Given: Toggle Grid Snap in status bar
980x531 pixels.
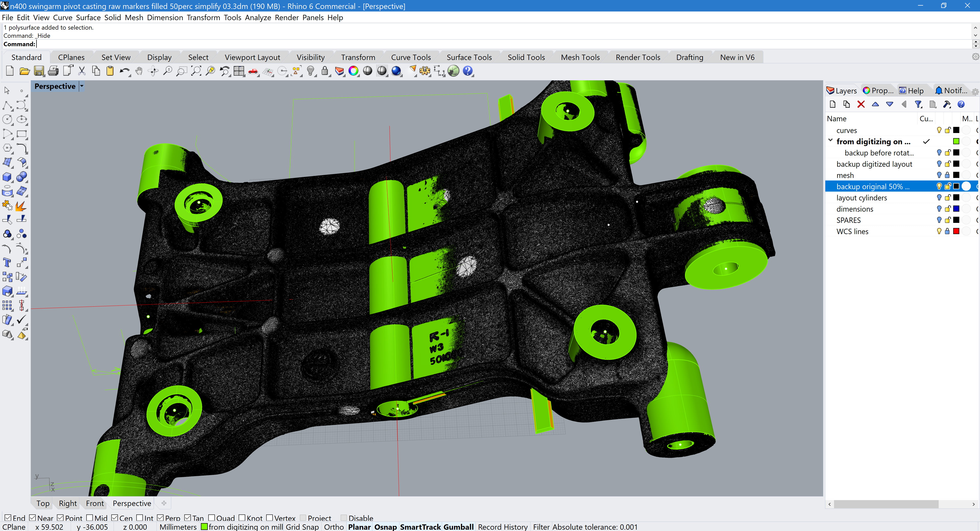Looking at the screenshot, I should pos(302,527).
